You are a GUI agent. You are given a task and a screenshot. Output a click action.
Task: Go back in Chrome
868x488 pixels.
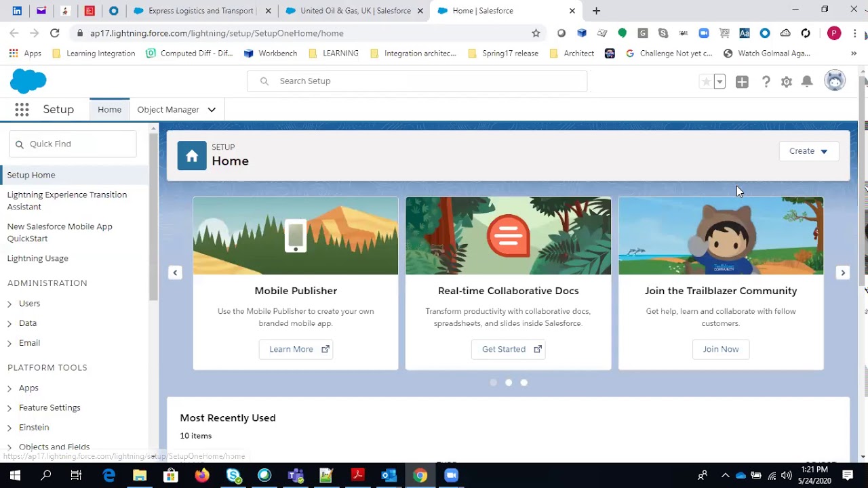coord(14,33)
